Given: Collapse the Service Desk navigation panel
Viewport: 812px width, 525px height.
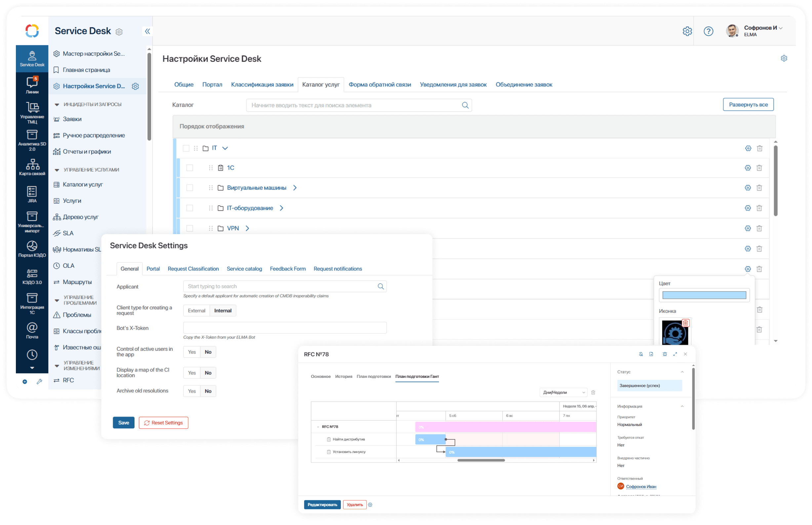Looking at the screenshot, I should [147, 31].
